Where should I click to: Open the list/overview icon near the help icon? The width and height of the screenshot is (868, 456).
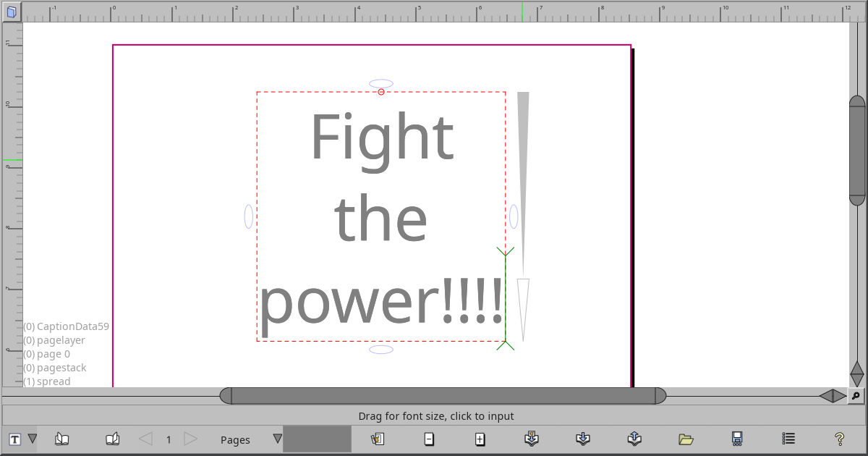[788, 439]
